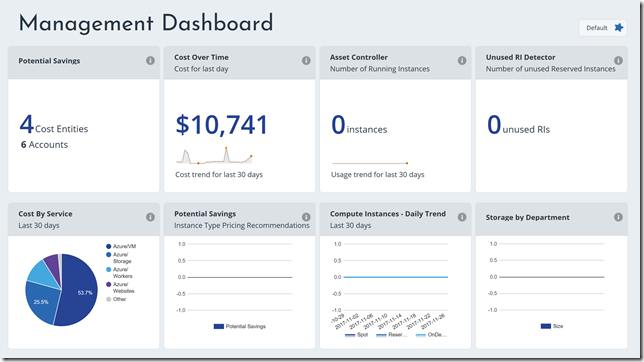Click the Default dashboard button

[603, 28]
